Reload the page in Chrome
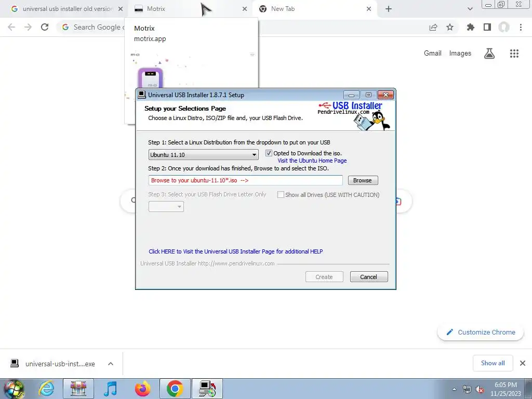Screen dimensions: 532x399 (45, 27)
